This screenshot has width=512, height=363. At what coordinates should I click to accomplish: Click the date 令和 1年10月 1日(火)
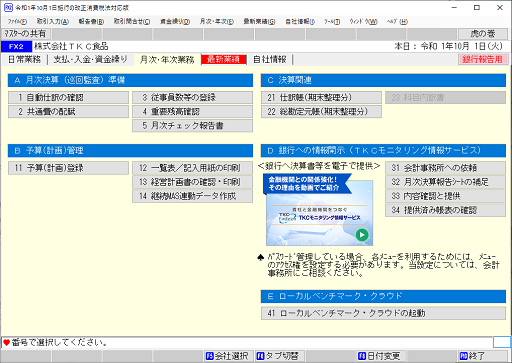[462, 46]
